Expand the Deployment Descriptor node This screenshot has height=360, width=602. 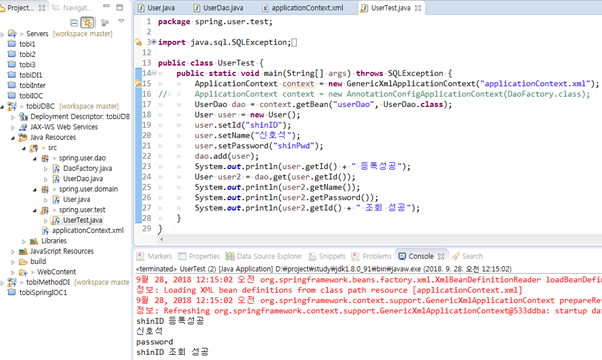tap(13, 117)
